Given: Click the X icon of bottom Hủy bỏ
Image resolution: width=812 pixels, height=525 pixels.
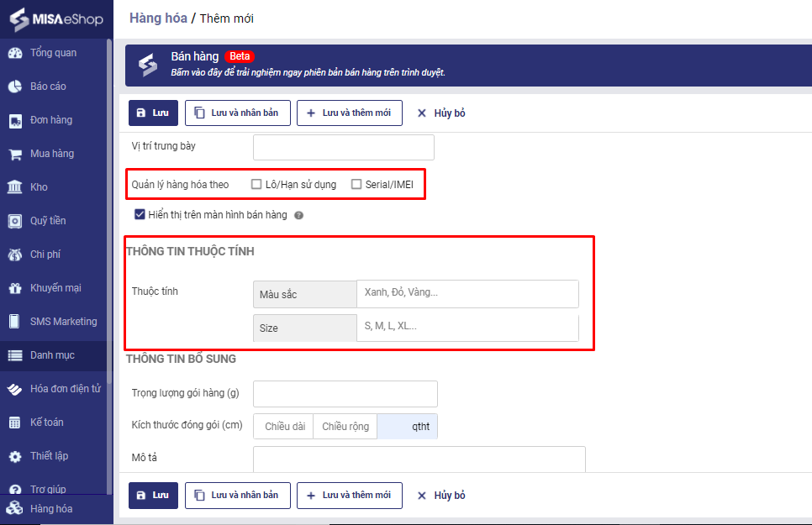Looking at the screenshot, I should tap(421, 496).
